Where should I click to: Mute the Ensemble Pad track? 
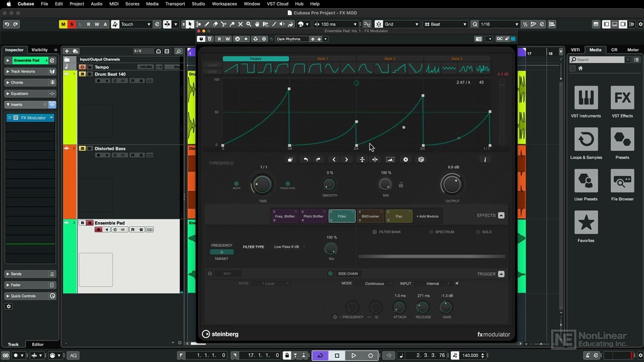pos(83,223)
